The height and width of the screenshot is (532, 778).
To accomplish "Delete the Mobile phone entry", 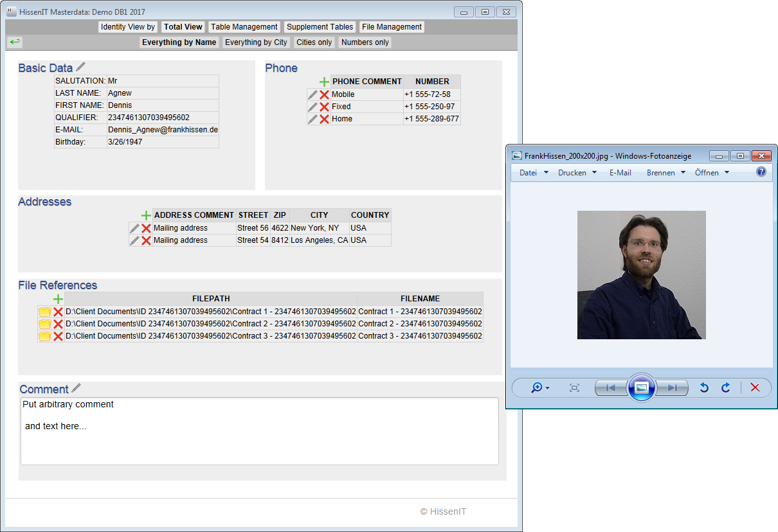I will pos(324,94).
